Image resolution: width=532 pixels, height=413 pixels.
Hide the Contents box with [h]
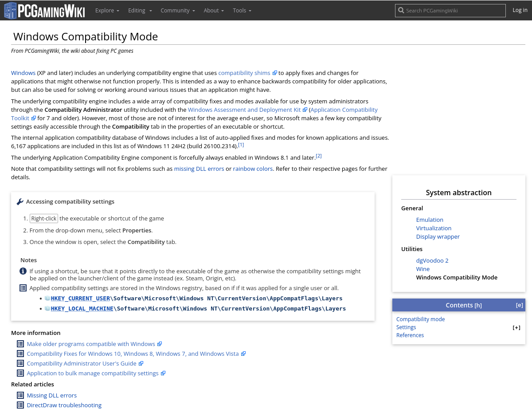(478, 305)
